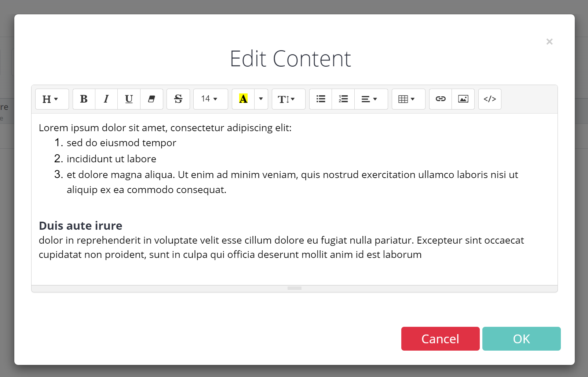Open the font size 14 dropdown

(210, 99)
